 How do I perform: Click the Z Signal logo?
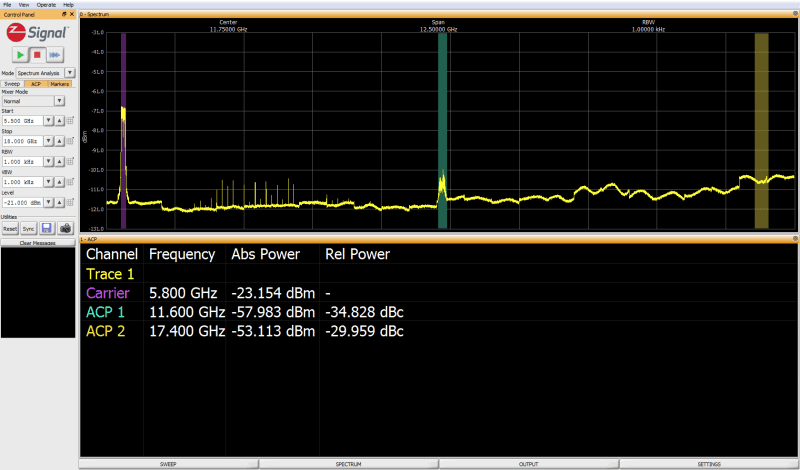point(37,33)
